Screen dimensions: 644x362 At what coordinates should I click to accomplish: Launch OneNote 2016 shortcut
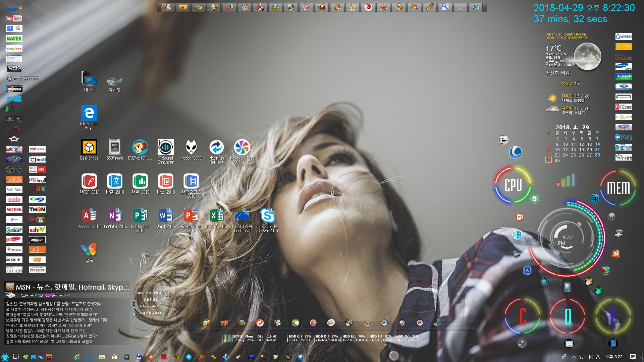[x=115, y=218]
